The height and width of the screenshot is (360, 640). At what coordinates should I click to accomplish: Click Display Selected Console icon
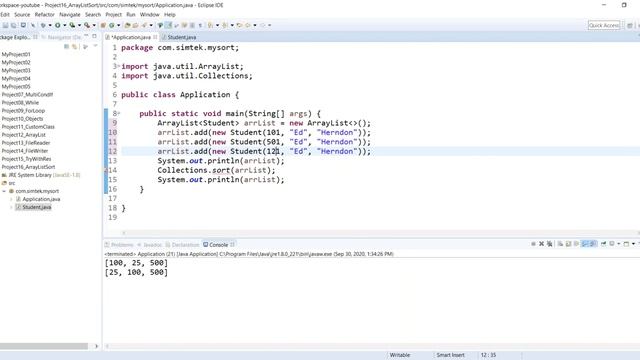[x=612, y=244]
